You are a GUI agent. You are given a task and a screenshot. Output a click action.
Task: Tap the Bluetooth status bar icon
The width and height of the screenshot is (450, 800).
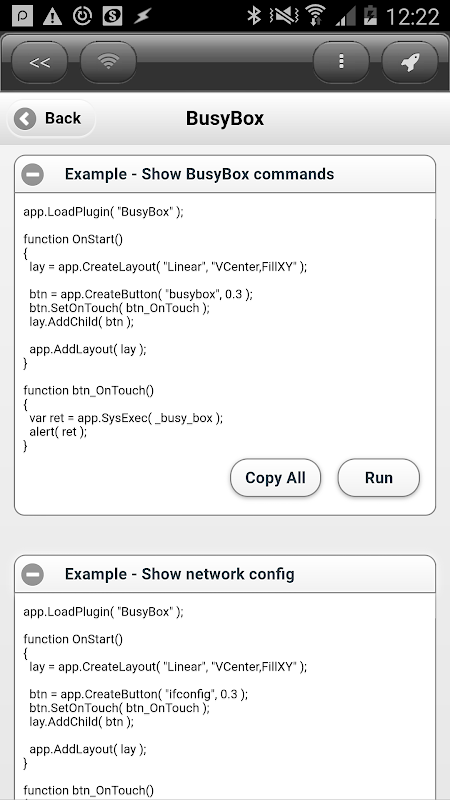[254, 16]
